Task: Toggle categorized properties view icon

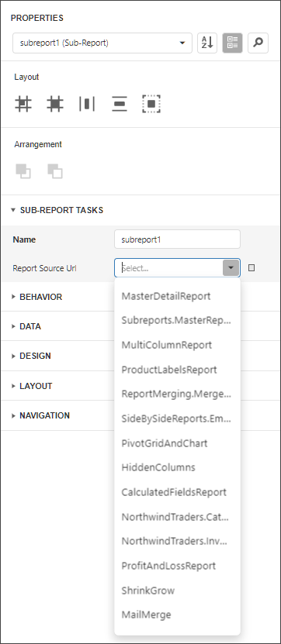Action: coord(232,43)
